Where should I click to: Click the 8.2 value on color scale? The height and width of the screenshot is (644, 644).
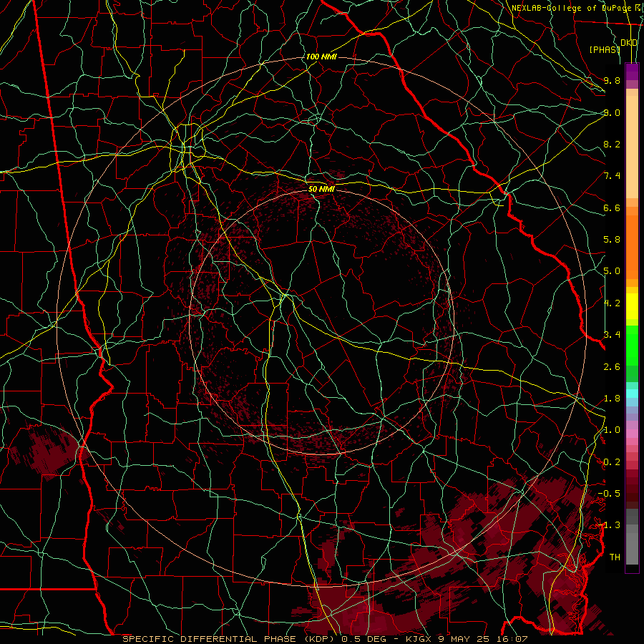tap(612, 144)
